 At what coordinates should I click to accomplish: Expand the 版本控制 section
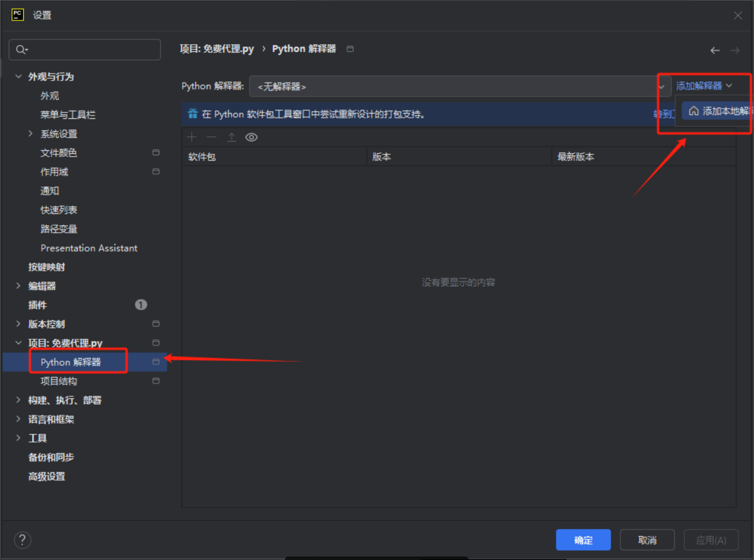[18, 324]
